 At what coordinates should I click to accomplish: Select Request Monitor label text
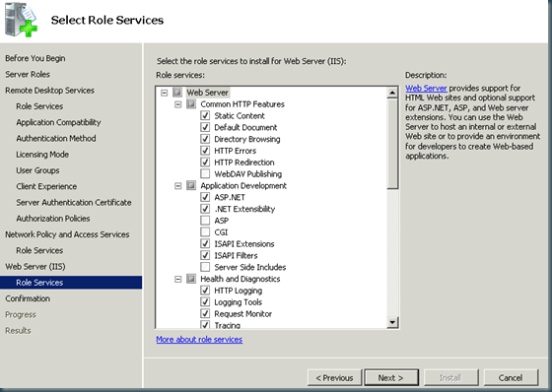(x=242, y=313)
